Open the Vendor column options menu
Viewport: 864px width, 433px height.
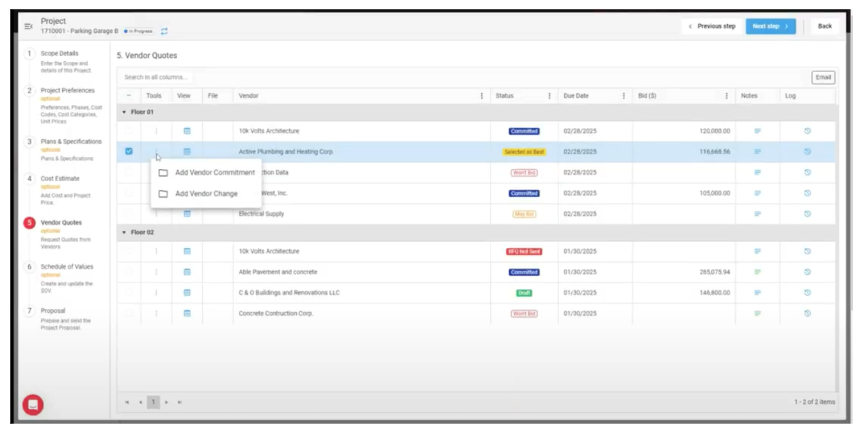(x=481, y=96)
